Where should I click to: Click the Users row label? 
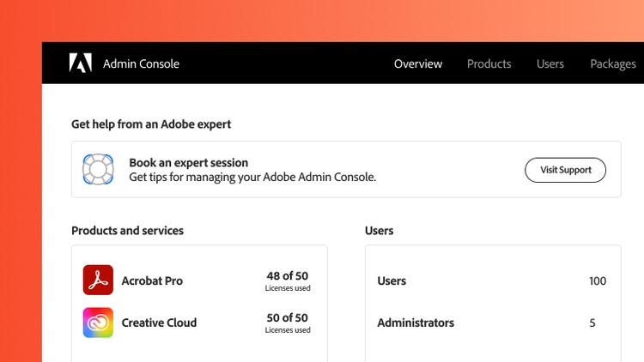click(x=392, y=281)
